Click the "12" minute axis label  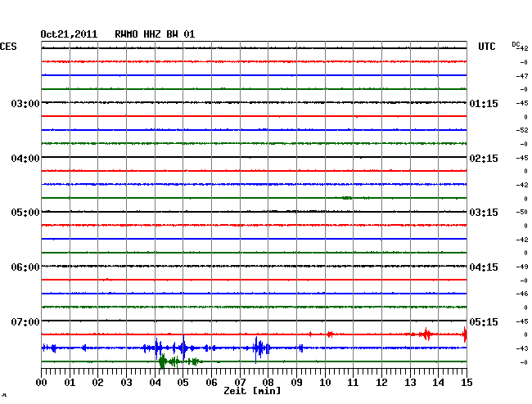381,383
